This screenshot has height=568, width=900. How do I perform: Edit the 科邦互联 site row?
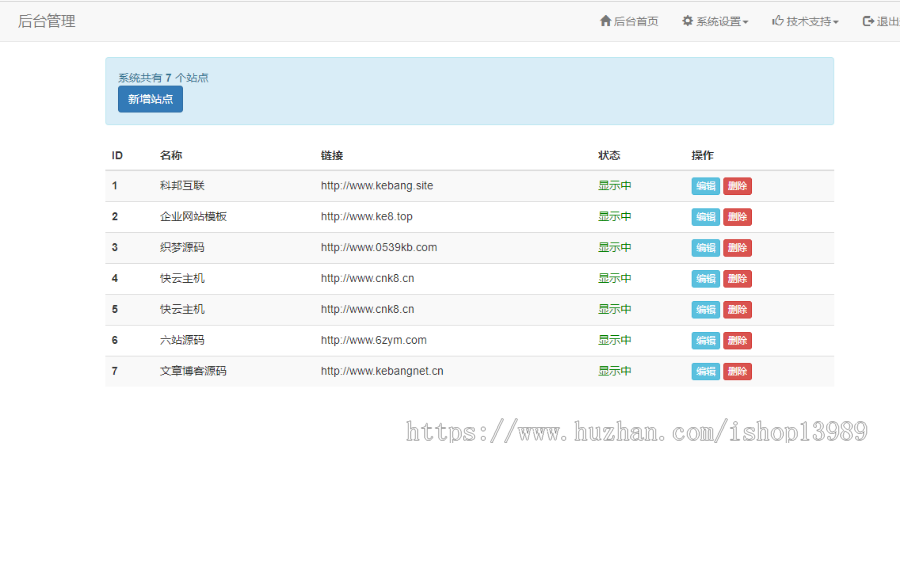coord(705,186)
